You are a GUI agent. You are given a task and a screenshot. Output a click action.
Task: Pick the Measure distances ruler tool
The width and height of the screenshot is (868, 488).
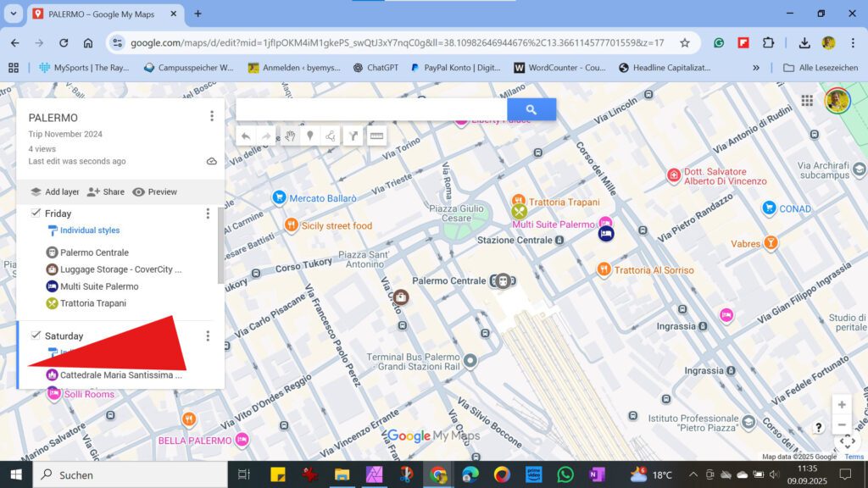(376, 136)
